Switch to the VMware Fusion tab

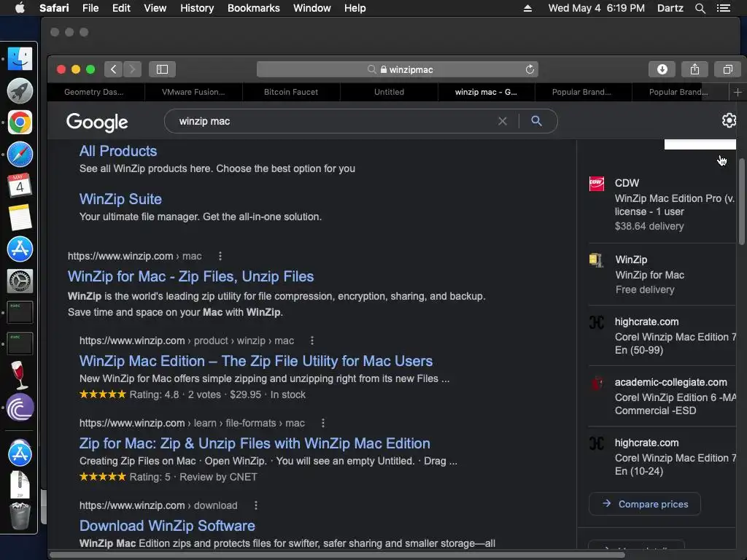[x=193, y=92]
